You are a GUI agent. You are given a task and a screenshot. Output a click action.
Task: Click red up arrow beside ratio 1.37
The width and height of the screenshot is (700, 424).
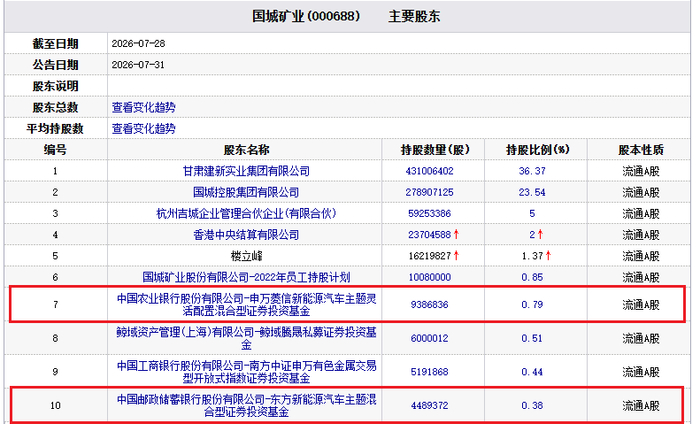(548, 256)
